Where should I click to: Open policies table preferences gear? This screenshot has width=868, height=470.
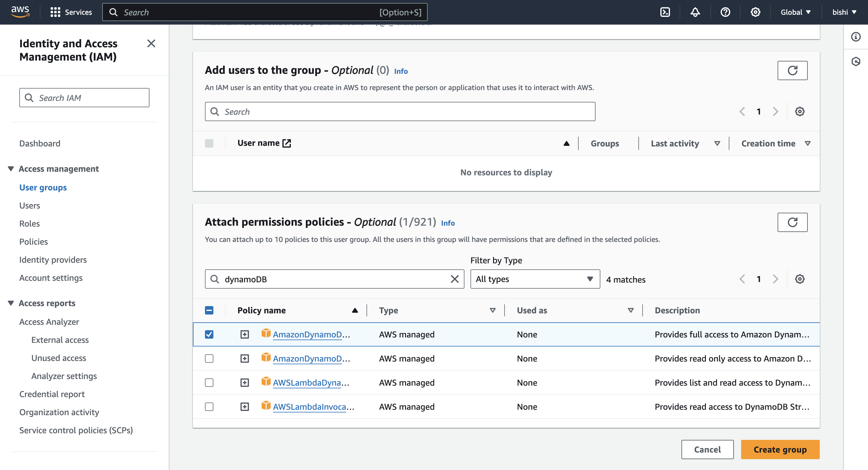800,279
